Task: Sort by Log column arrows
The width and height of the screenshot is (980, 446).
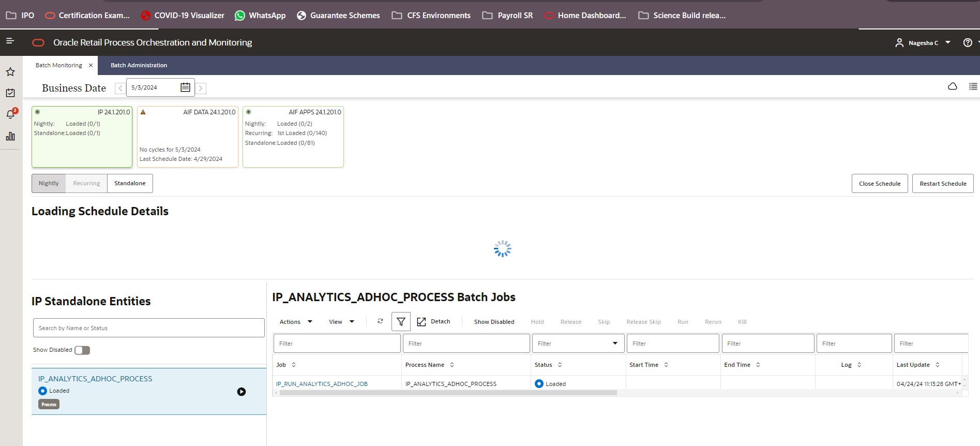Action: (859, 365)
